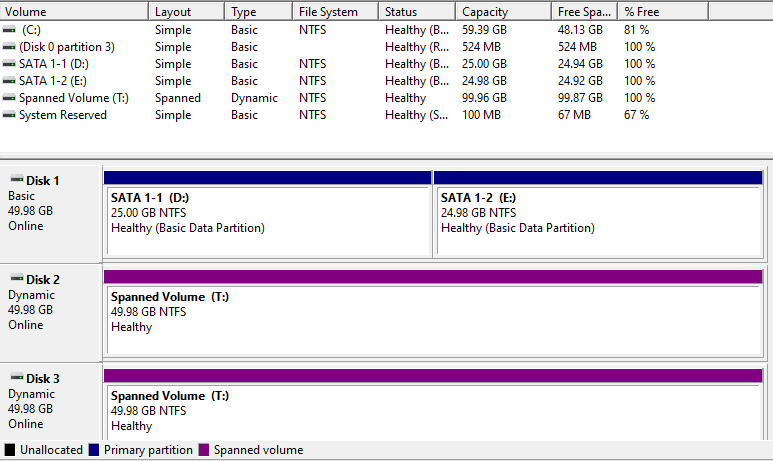Click the Disk 3 disk icon
Screen dimensions: 773x461
17,377
